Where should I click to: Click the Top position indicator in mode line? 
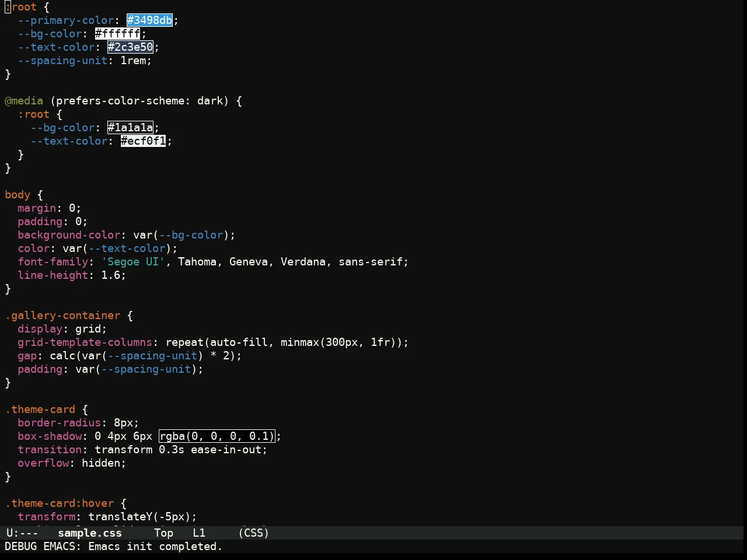pyautogui.click(x=164, y=533)
